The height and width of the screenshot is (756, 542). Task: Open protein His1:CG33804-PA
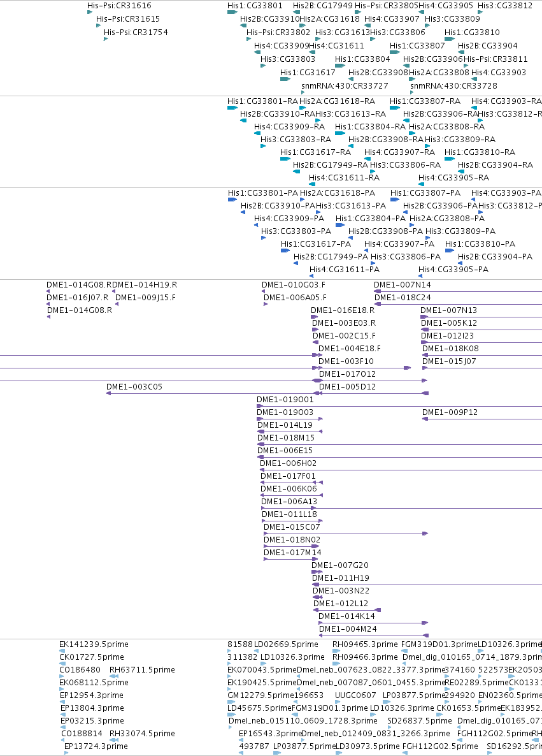click(x=371, y=219)
